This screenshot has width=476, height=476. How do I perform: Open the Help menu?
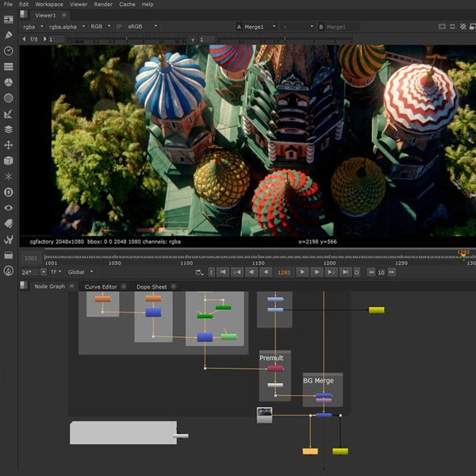148,4
